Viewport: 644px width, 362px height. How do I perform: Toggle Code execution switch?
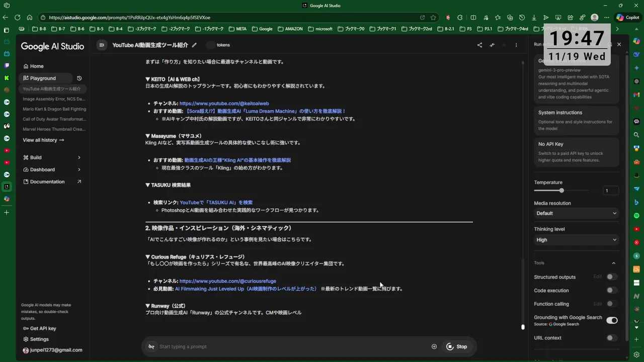[x=611, y=290]
